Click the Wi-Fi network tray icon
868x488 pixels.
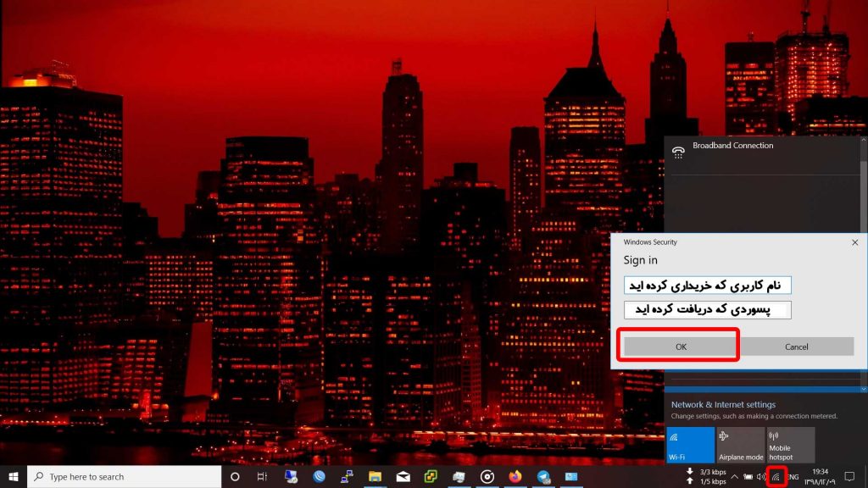pos(775,477)
